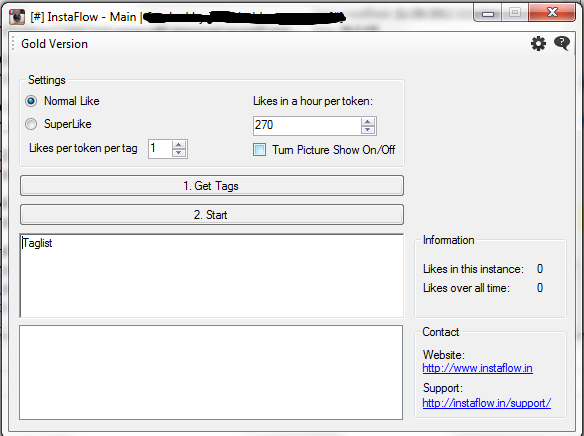Screen dimensions: 584x436
Task: Open the www.instaflow.in website link
Action: tap(477, 368)
